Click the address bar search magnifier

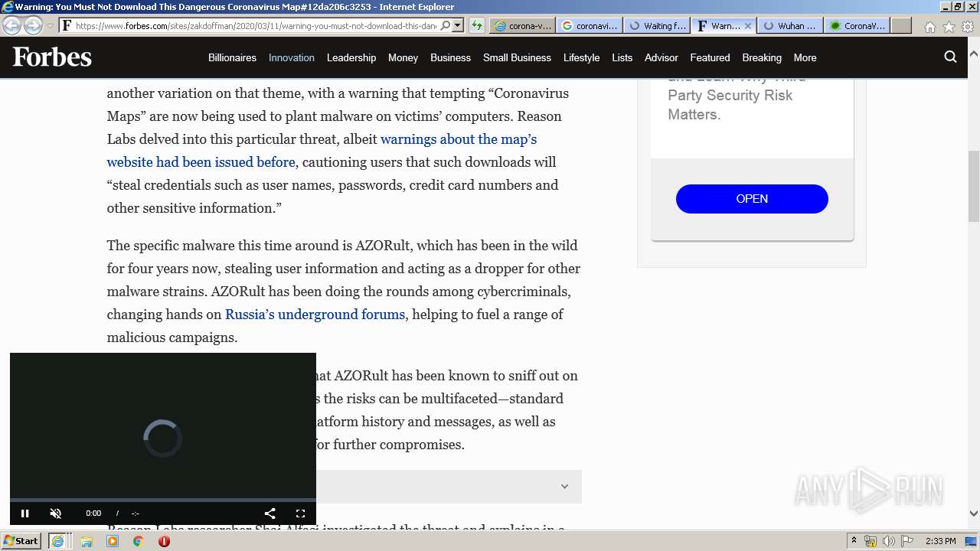(x=446, y=25)
